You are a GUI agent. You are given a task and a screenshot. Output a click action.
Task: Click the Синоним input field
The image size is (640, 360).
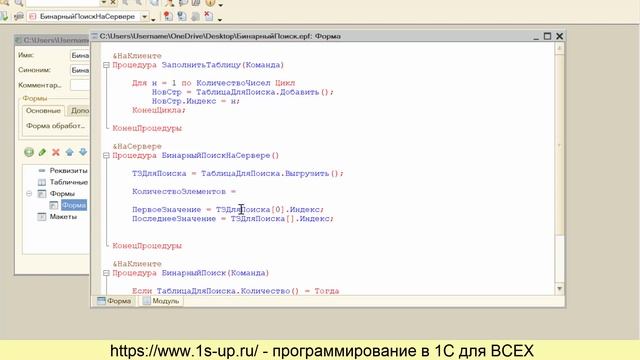(80, 70)
